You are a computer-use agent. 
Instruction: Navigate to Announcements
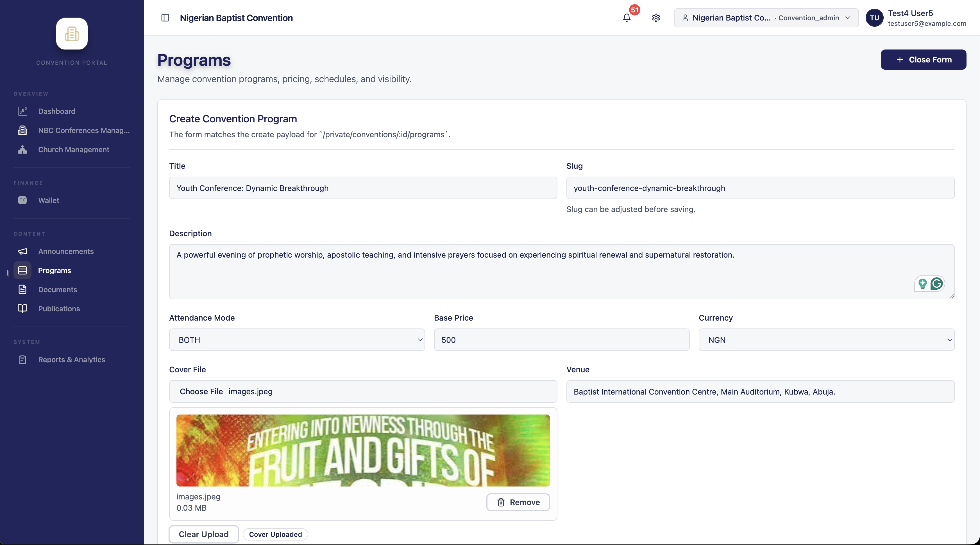pyautogui.click(x=66, y=251)
